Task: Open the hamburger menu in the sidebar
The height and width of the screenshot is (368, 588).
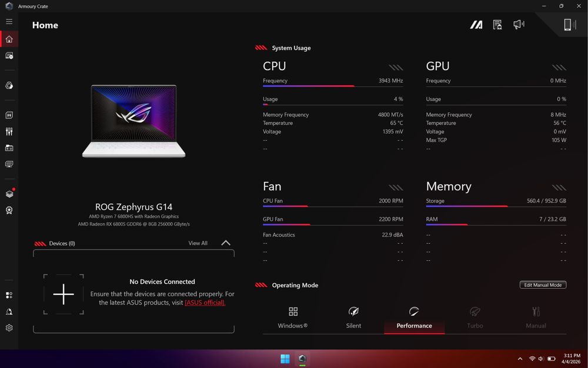Action: 9,22
